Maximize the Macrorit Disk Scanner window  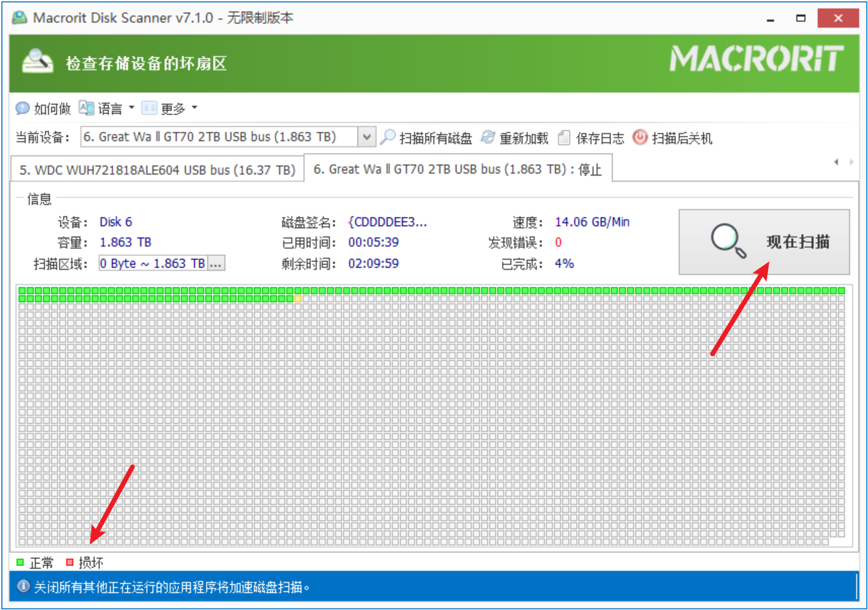point(801,18)
